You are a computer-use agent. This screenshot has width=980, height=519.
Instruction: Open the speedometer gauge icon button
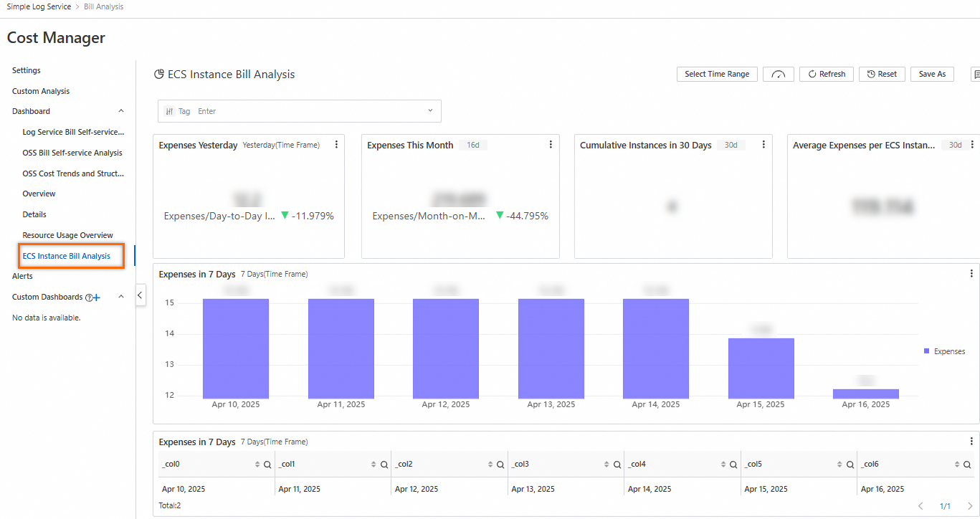point(779,74)
